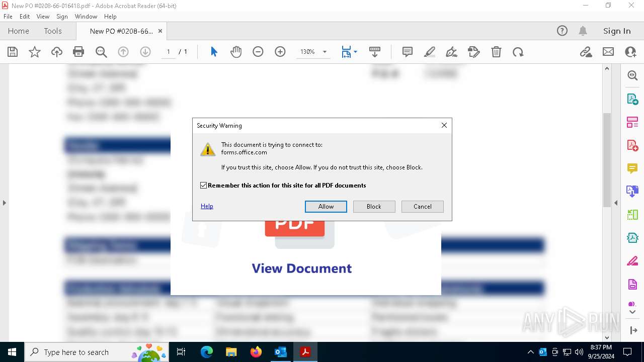Add a sticky note comment
This screenshot has height=362, width=644.
pyautogui.click(x=408, y=52)
